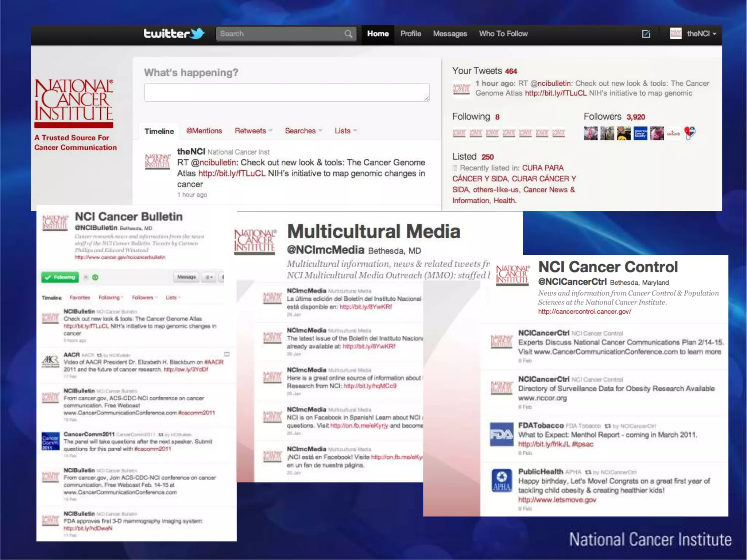Click the AACR avatar icon
The width and height of the screenshot is (747, 560).
pos(50,361)
